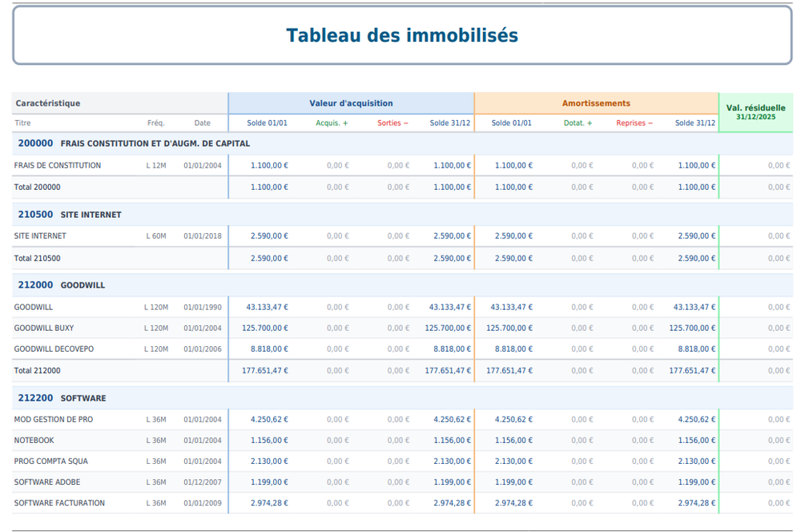Click the date '01/01/2006'
Viewport: 801px width, 532px height.
point(203,349)
